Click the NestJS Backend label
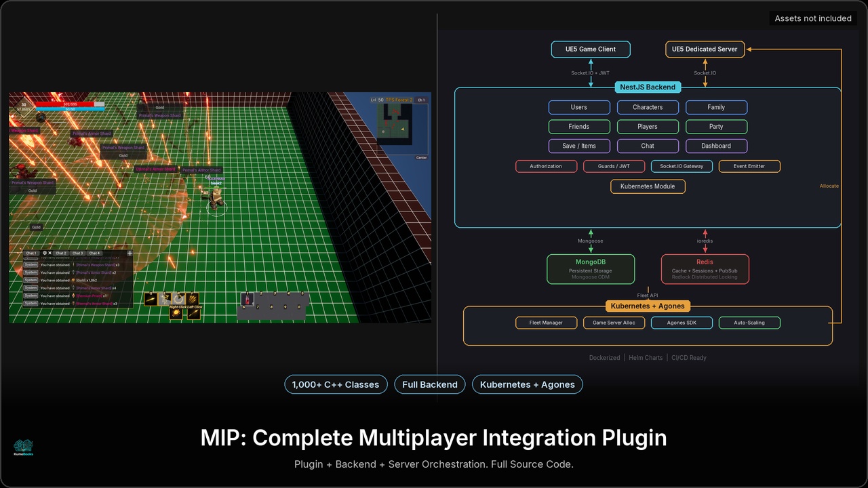 [648, 87]
